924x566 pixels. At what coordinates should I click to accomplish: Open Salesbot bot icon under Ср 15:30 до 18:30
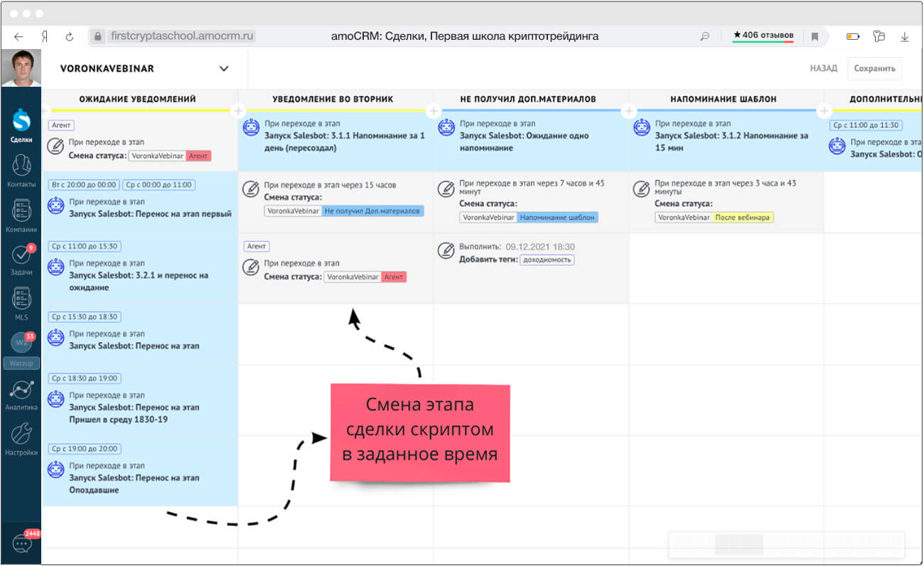pos(56,338)
